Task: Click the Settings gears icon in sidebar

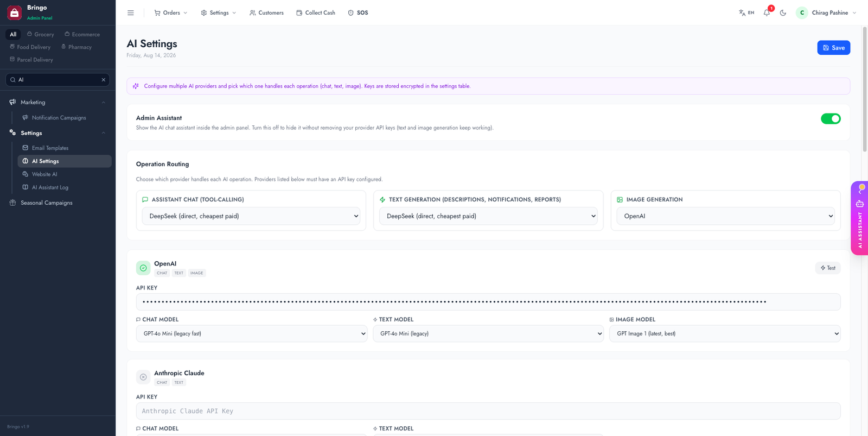Action: click(12, 132)
